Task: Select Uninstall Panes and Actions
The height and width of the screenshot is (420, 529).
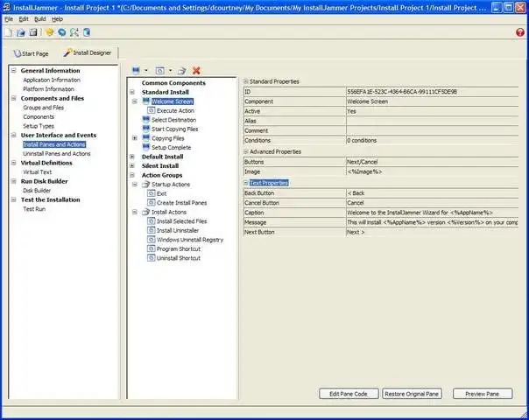Action: (57, 153)
